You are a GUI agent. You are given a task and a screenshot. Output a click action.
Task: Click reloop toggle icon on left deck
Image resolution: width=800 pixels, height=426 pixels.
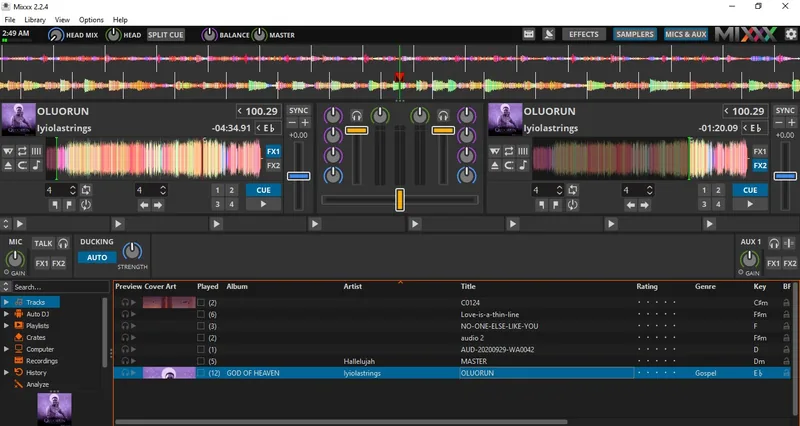point(85,205)
